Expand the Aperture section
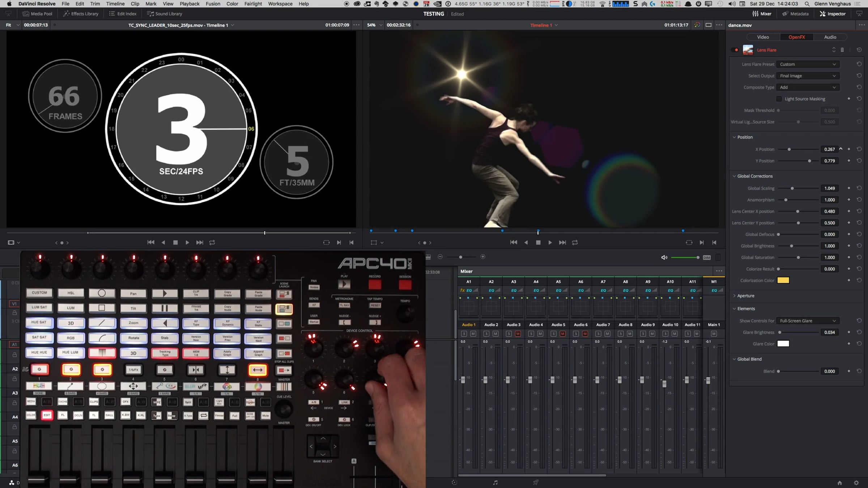 (734, 296)
